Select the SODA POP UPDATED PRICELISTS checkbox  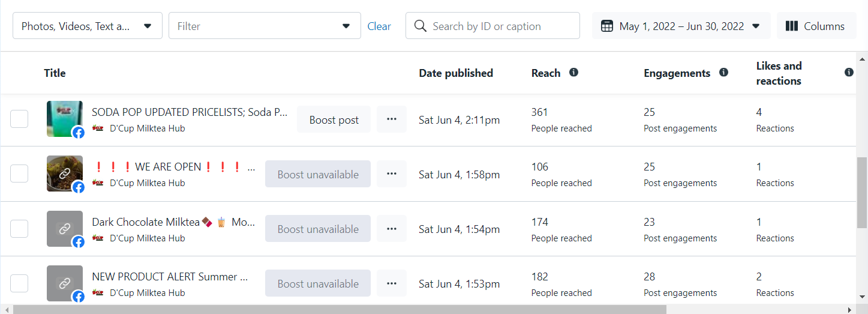tap(19, 119)
